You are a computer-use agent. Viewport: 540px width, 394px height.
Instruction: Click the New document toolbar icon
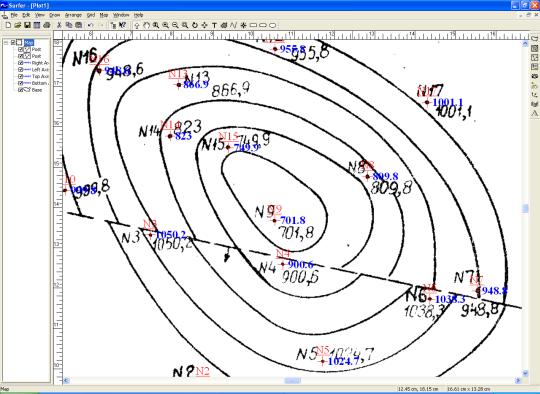pos(8,25)
